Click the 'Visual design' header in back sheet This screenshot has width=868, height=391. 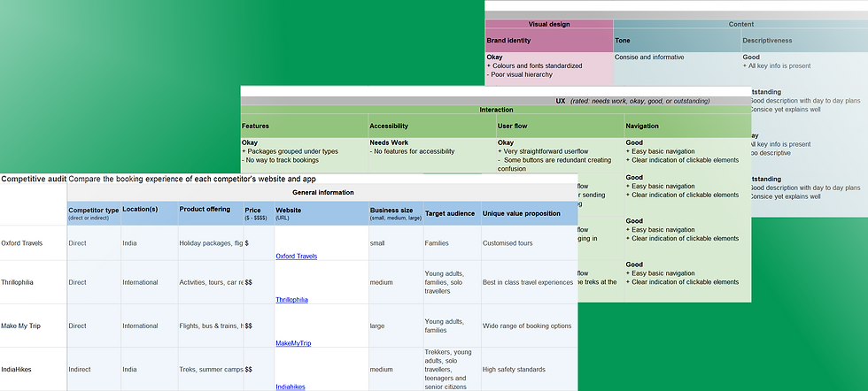549,25
